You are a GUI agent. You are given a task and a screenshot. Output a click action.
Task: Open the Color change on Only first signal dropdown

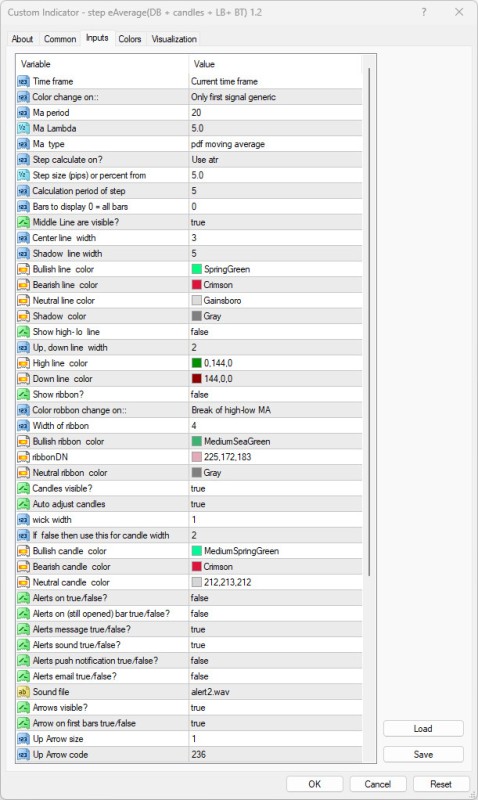point(275,97)
